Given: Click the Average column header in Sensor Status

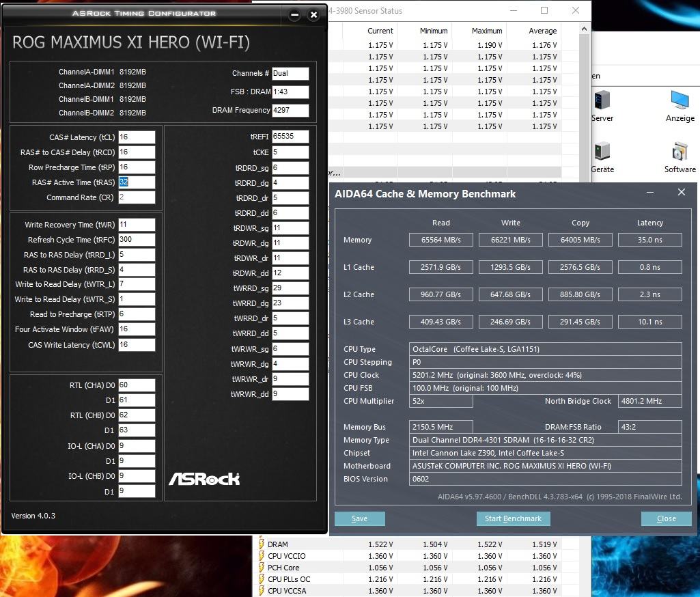Looking at the screenshot, I should 542,31.
